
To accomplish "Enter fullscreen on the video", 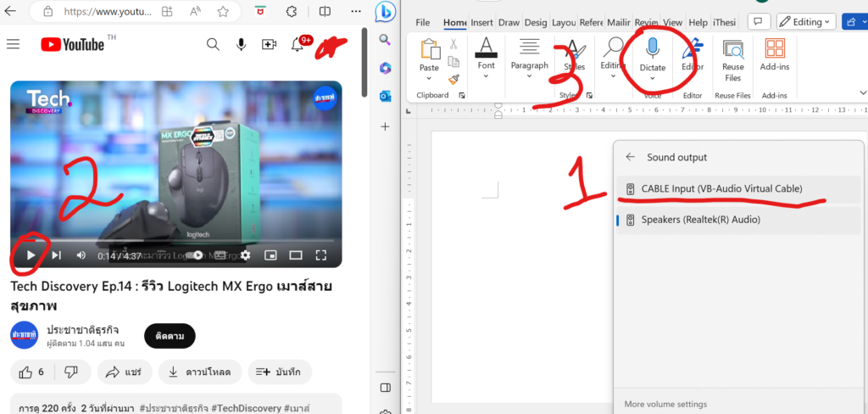I will [321, 255].
